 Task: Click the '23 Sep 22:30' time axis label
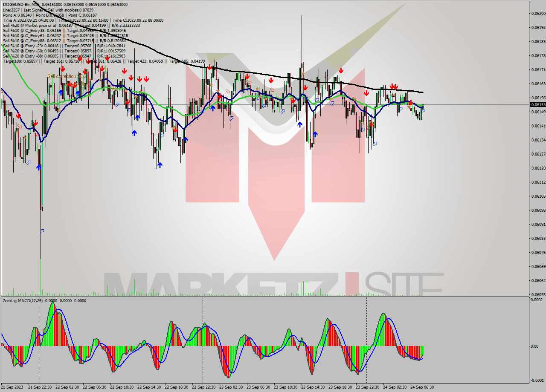point(367,387)
